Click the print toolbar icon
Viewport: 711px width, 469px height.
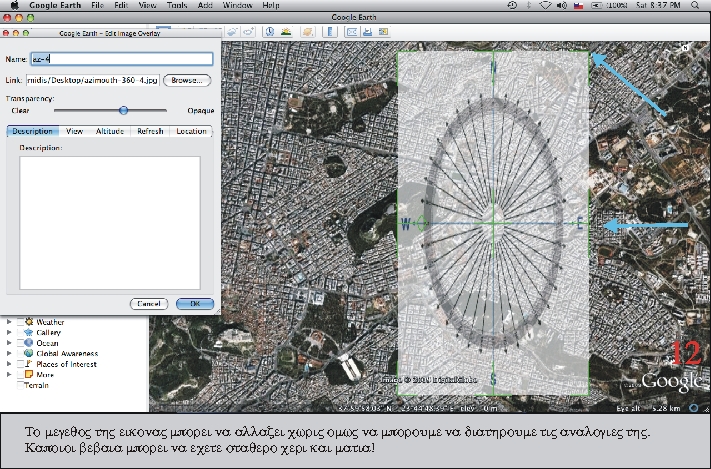click(x=368, y=31)
